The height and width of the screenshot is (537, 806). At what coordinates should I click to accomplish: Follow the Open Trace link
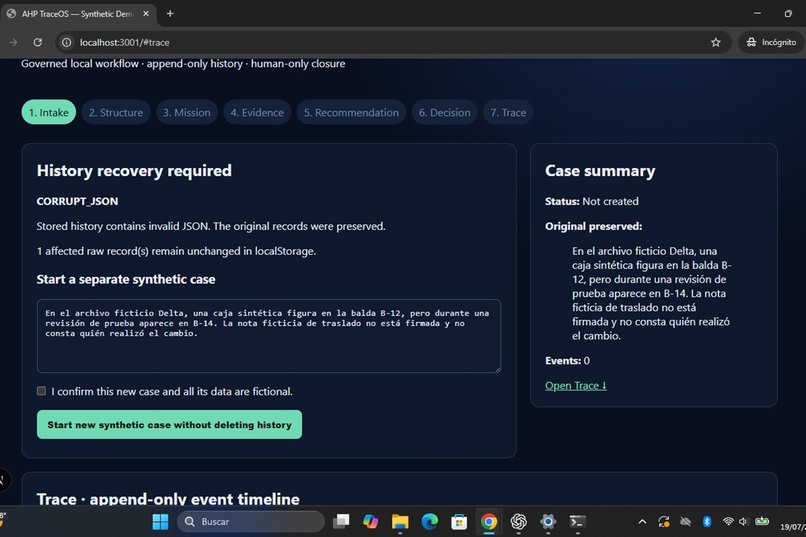[576, 385]
